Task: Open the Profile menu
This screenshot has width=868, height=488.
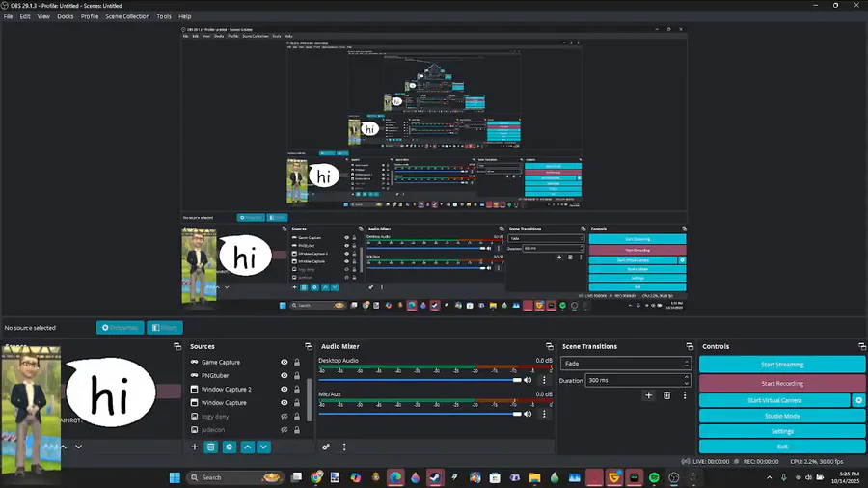Action: point(89,16)
